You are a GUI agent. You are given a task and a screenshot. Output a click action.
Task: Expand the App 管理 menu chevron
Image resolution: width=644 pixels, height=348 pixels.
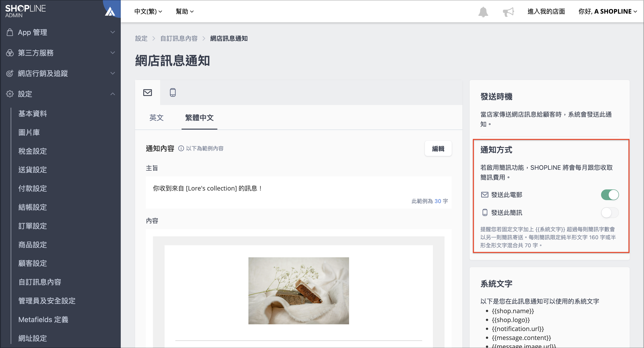pos(113,32)
